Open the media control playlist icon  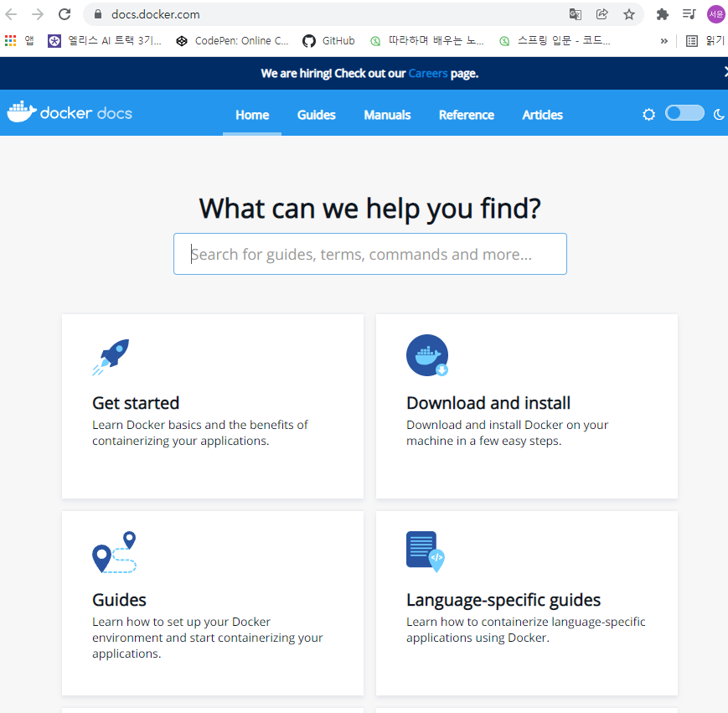point(689,14)
